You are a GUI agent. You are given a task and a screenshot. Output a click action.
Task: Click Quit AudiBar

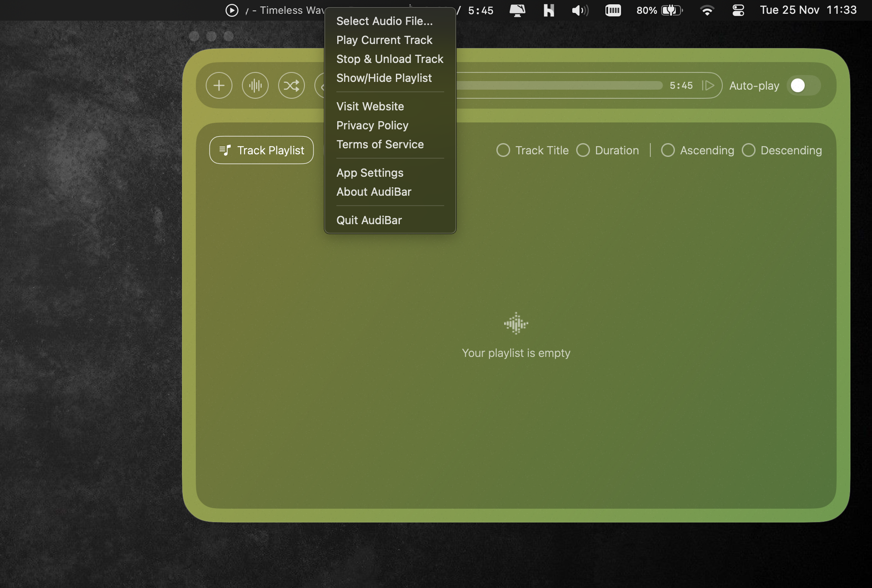click(369, 220)
